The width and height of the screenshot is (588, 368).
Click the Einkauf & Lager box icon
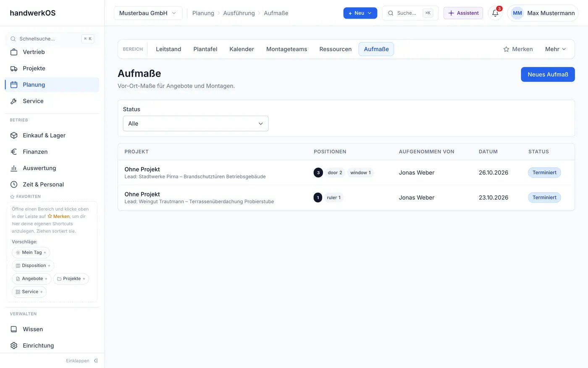pyautogui.click(x=14, y=135)
